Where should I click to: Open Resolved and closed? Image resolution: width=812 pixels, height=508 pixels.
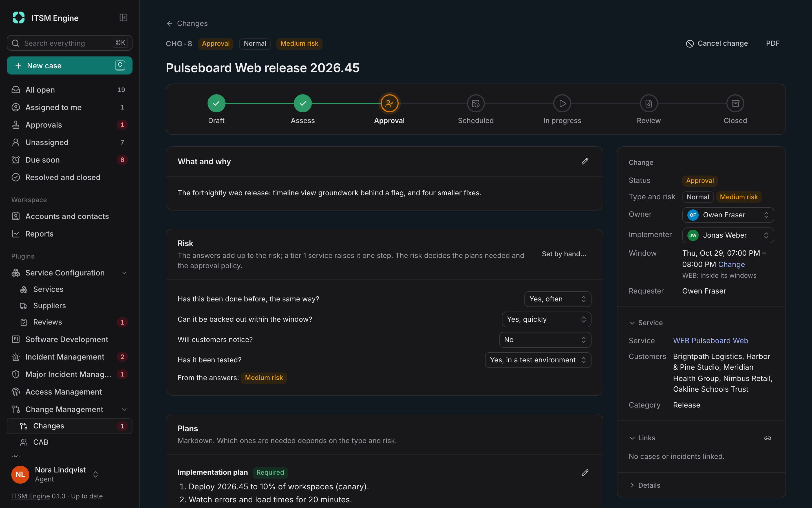(x=69, y=178)
